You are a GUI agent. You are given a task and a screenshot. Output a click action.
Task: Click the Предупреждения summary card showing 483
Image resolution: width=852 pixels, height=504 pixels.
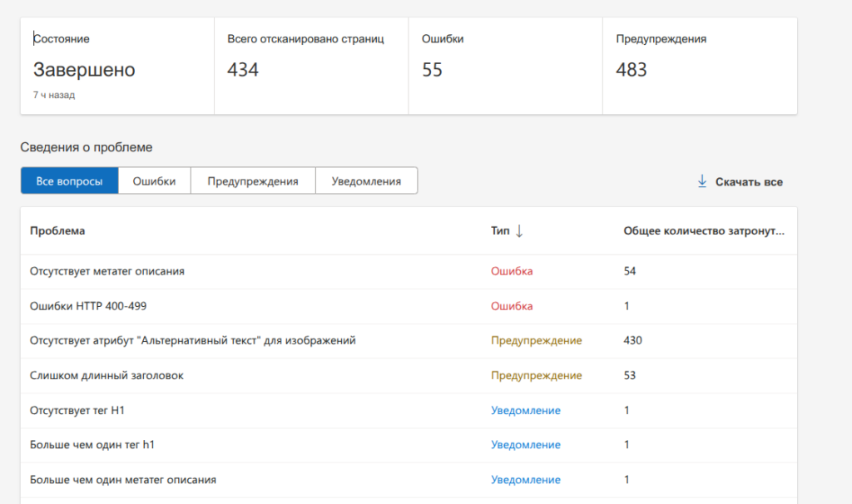(x=699, y=66)
